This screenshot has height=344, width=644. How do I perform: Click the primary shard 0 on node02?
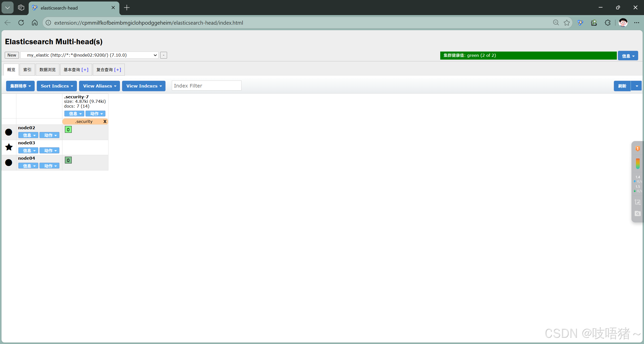(x=68, y=130)
